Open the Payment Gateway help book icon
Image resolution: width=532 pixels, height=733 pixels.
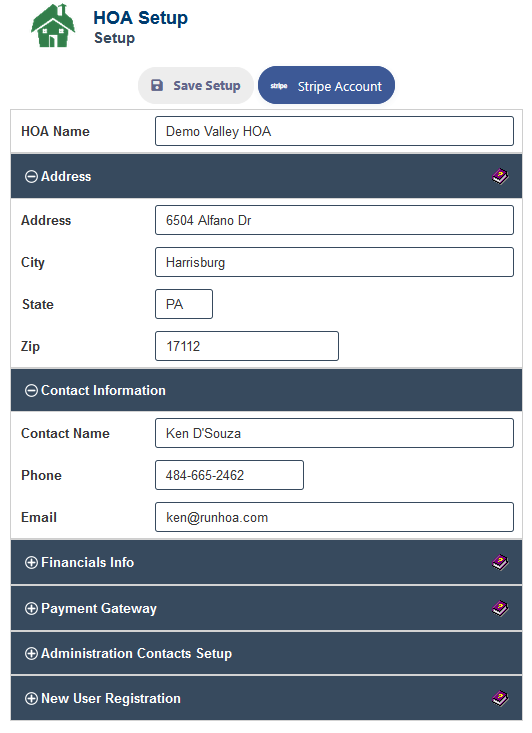[x=500, y=608]
